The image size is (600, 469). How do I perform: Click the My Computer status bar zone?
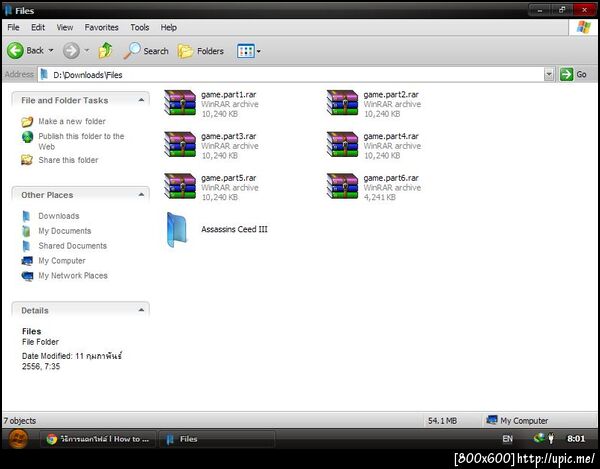click(x=517, y=421)
